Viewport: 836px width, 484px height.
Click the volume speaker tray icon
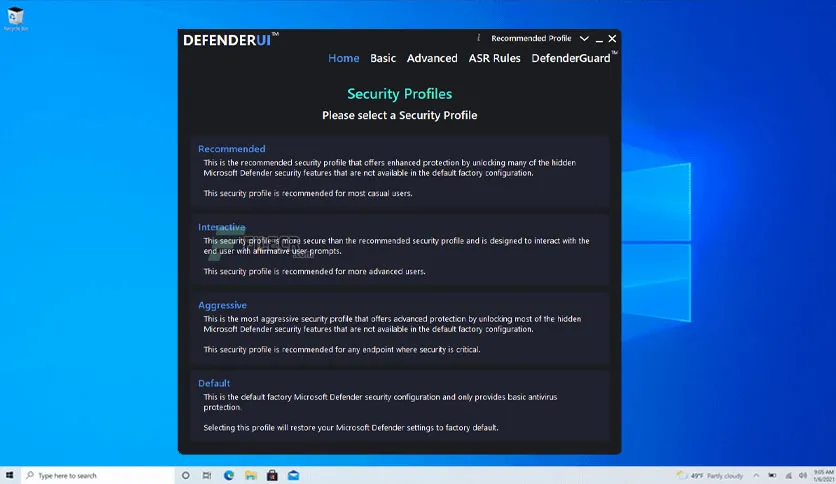[803, 475]
